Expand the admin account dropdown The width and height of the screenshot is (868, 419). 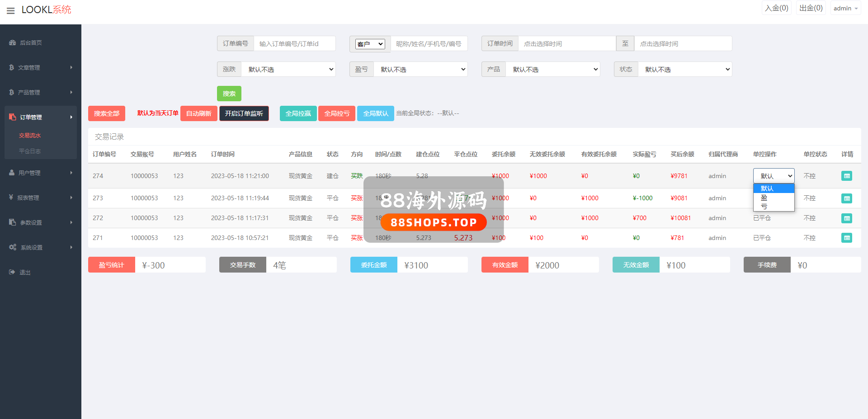point(845,8)
